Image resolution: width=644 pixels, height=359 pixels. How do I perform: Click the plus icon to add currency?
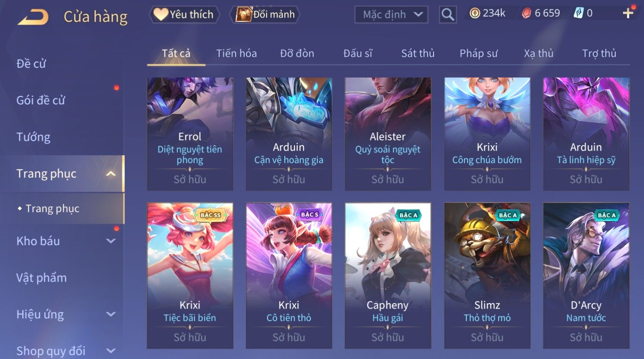coord(628,14)
